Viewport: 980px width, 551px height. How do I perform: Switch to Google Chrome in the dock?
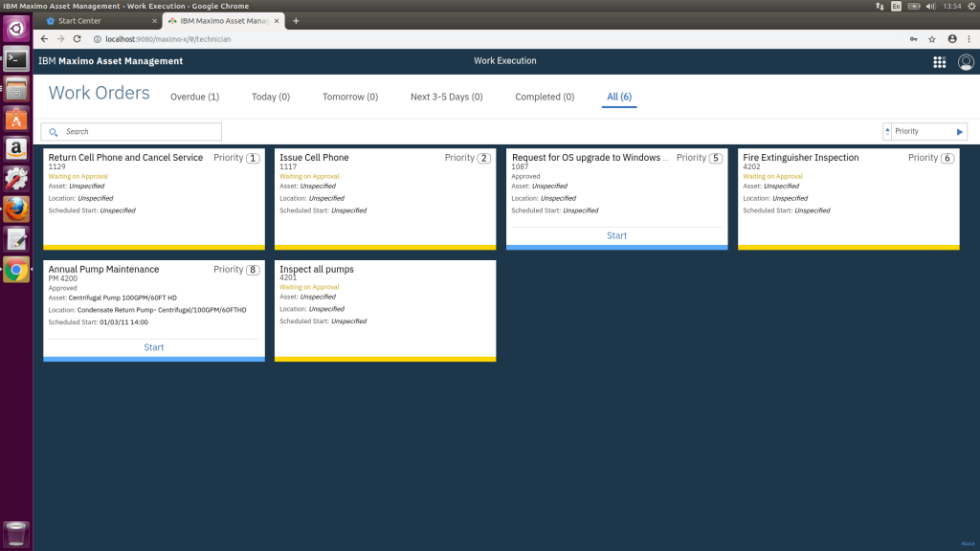[x=16, y=270]
